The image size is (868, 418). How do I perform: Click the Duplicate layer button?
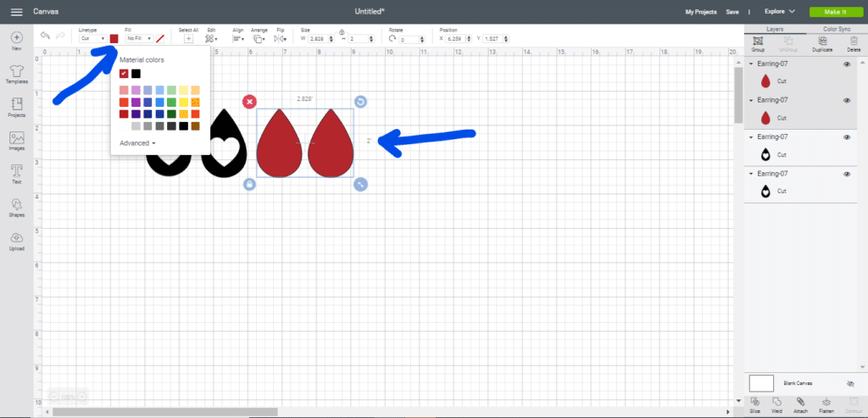pos(822,43)
